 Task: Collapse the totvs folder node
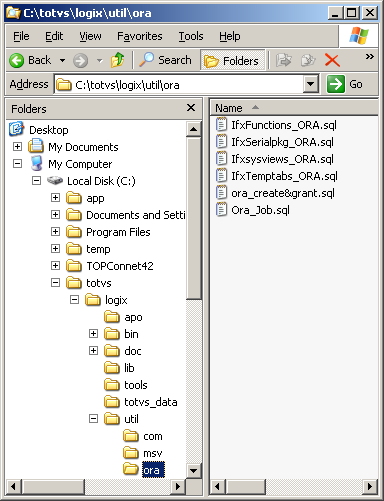pyautogui.click(x=55, y=283)
